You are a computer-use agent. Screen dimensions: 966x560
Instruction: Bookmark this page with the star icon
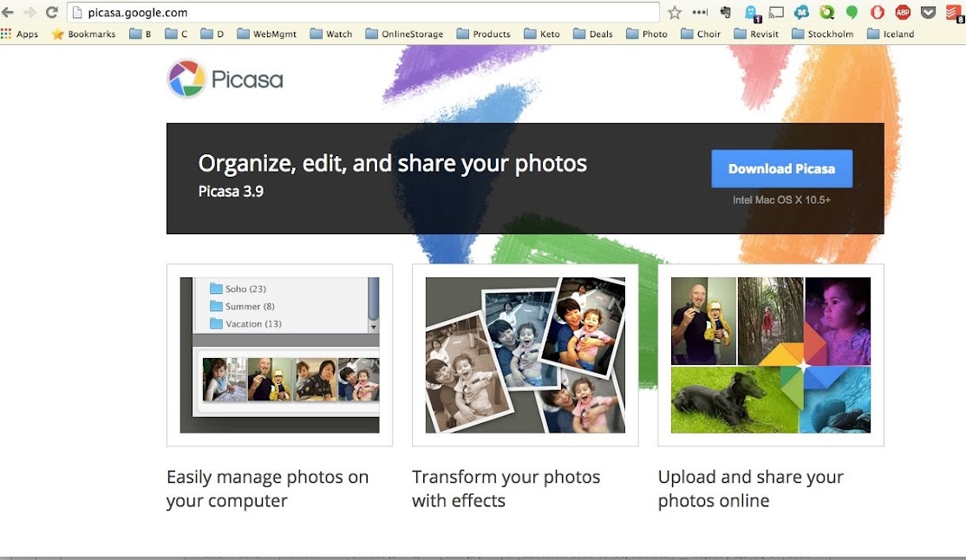coord(675,12)
